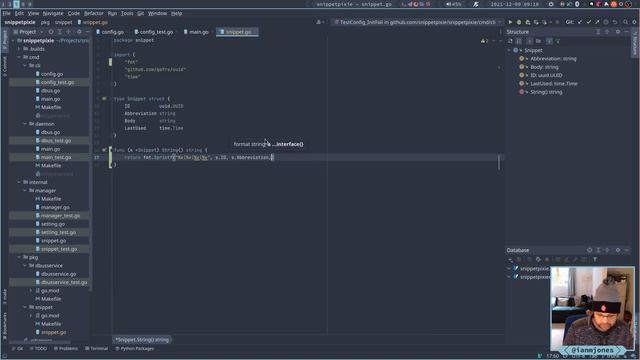Git update project arrow icon

point(580,22)
